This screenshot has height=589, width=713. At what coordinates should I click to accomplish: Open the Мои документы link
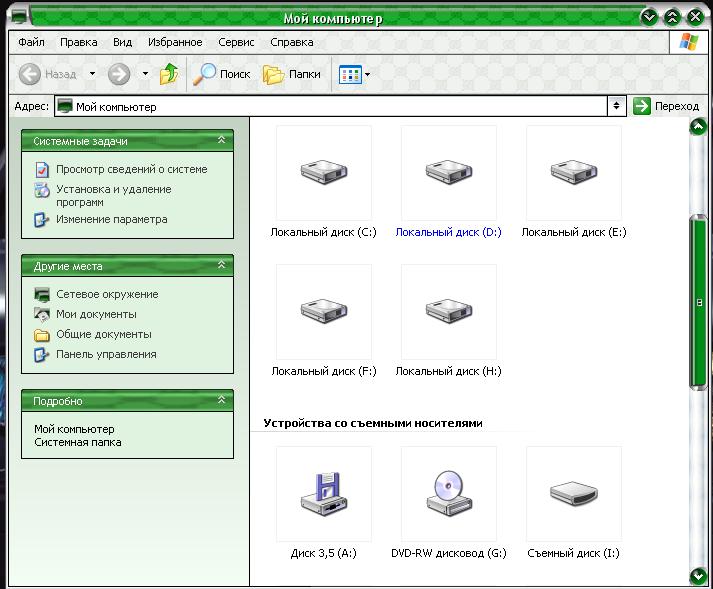96,314
